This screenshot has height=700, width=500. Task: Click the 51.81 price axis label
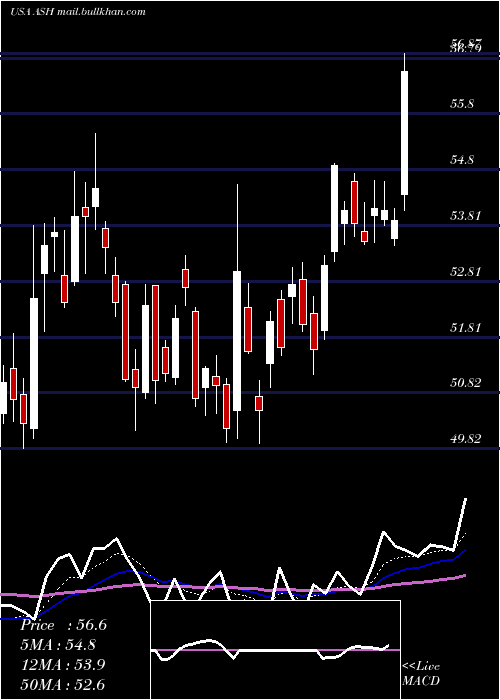[466, 328]
